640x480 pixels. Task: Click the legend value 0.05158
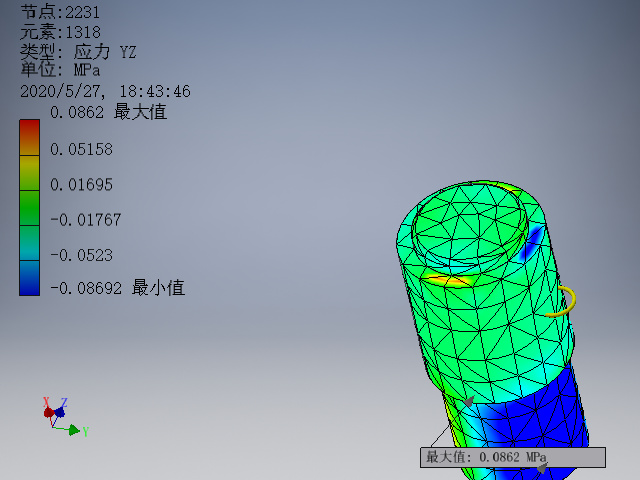(x=81, y=149)
